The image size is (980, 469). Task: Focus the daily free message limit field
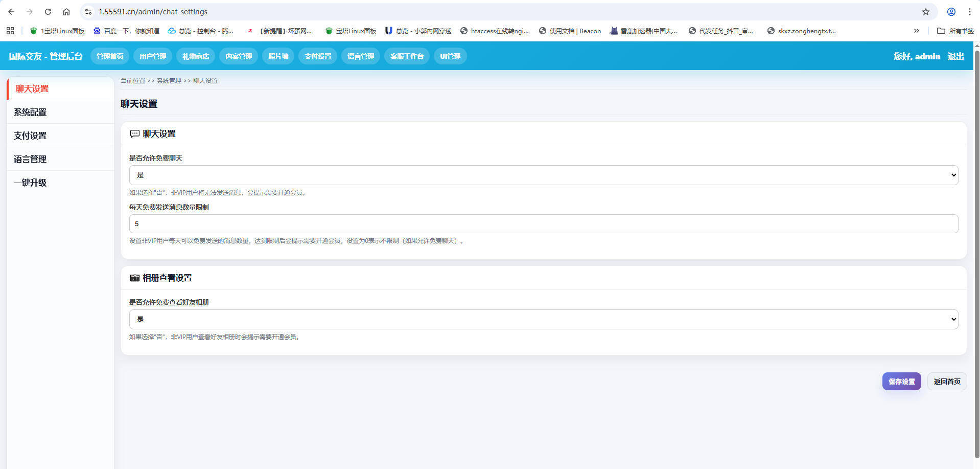pyautogui.click(x=543, y=224)
